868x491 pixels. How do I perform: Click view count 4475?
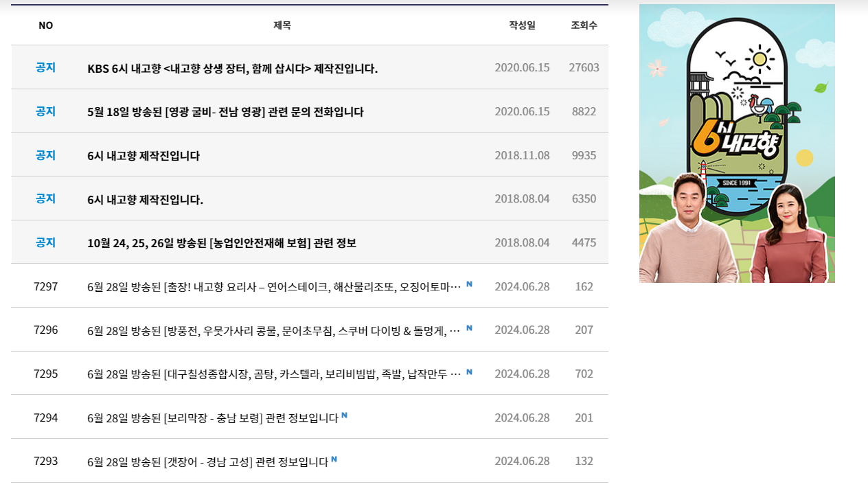coord(584,243)
